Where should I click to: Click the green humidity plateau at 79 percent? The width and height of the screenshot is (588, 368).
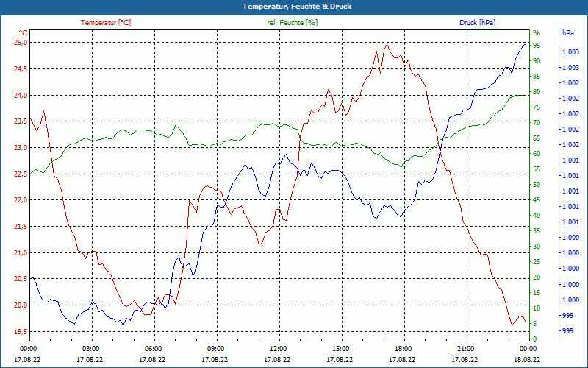(x=518, y=96)
